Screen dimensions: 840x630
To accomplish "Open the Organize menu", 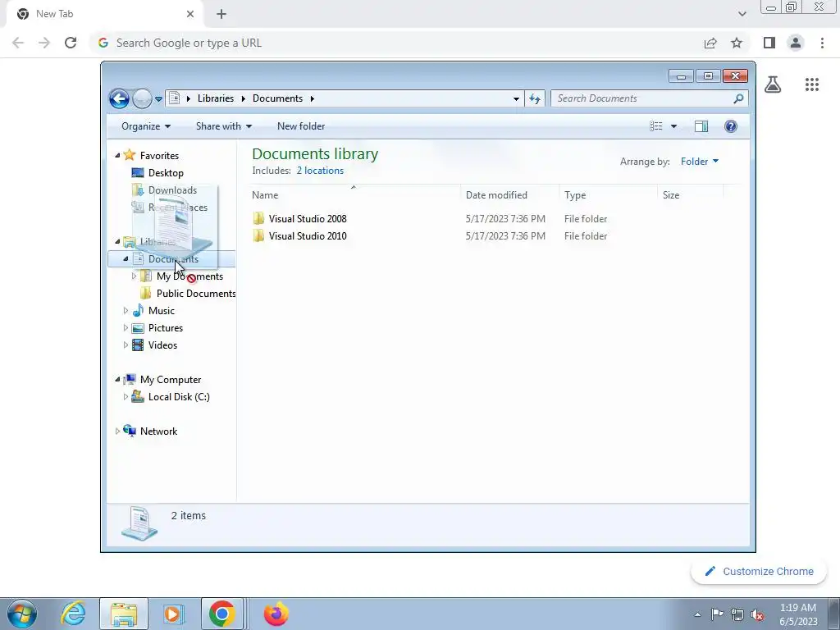I will [146, 126].
